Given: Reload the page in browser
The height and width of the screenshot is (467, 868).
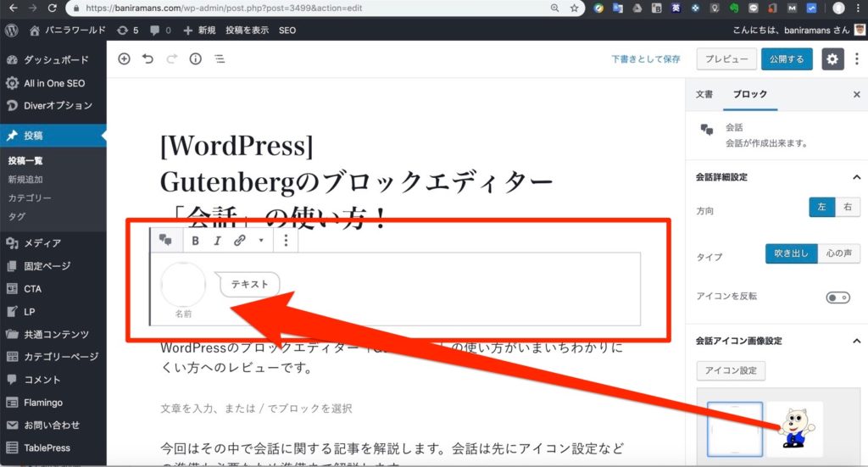Looking at the screenshot, I should [52, 8].
